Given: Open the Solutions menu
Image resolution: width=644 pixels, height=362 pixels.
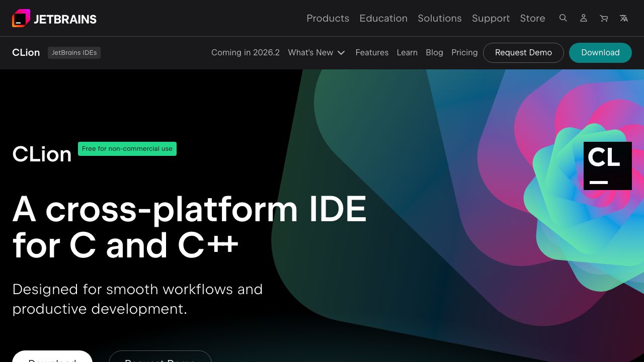Looking at the screenshot, I should (440, 18).
